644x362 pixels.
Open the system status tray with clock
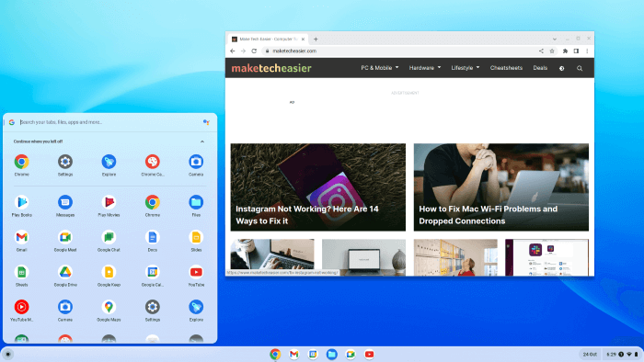tap(622, 355)
